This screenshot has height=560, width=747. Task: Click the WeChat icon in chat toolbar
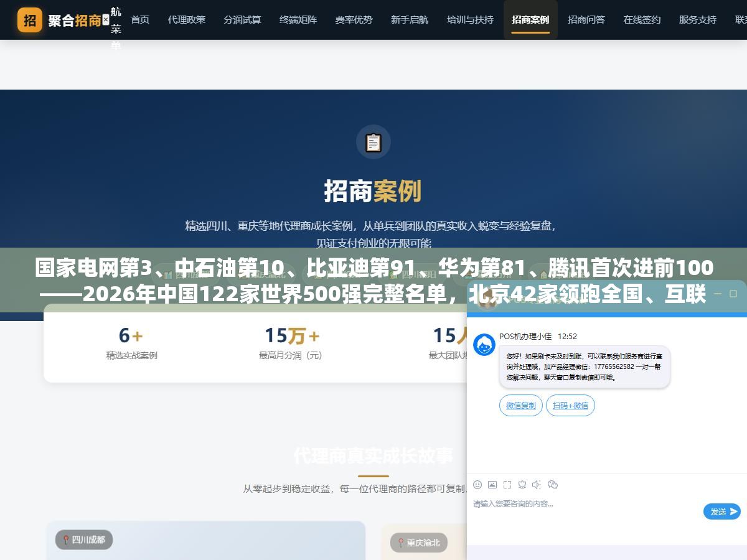[x=553, y=485]
